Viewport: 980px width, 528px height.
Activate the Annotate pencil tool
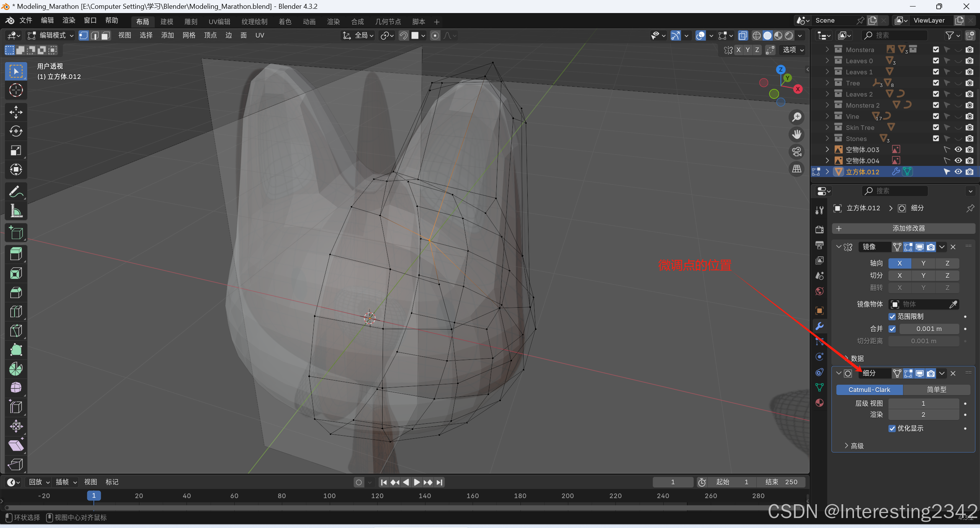[16, 191]
